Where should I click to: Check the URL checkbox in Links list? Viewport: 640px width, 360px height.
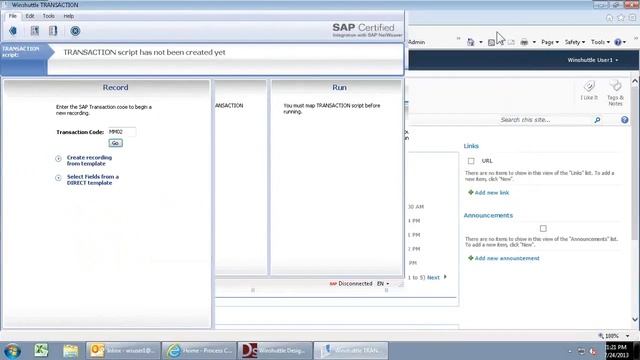[x=471, y=161]
